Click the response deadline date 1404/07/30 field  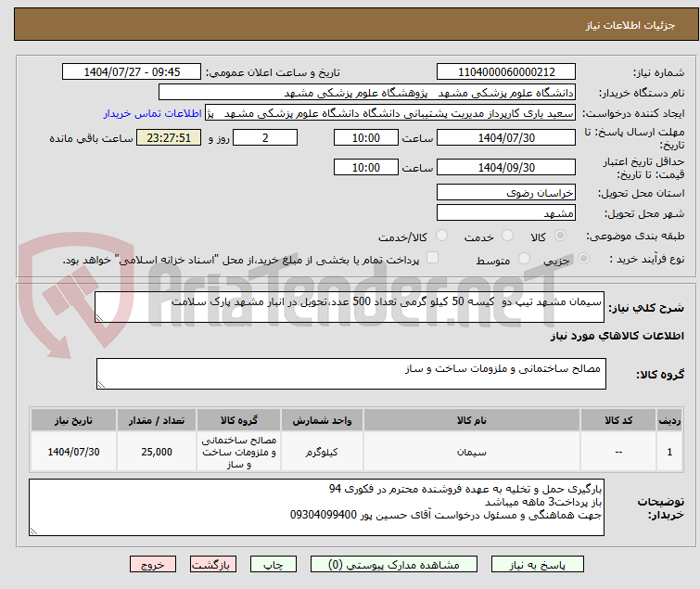coord(506,137)
